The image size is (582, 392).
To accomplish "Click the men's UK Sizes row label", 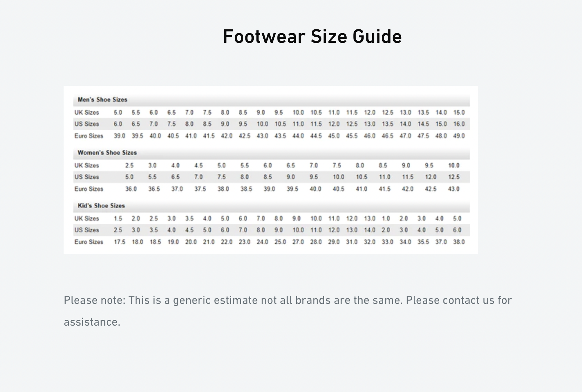I will [87, 112].
